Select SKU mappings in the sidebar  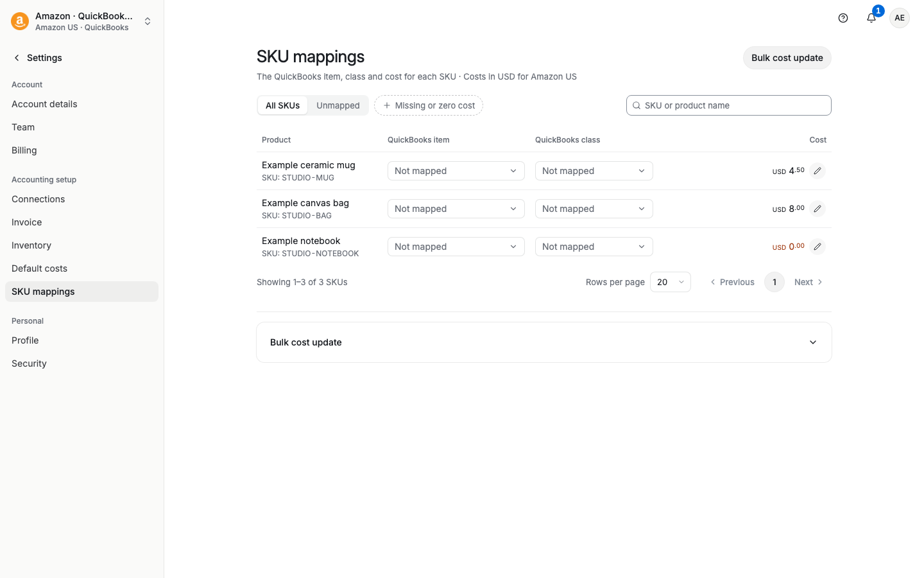click(81, 292)
